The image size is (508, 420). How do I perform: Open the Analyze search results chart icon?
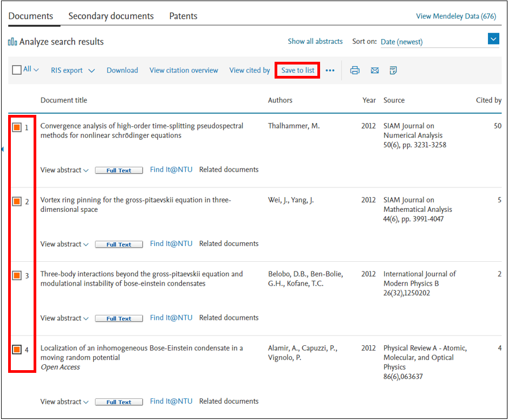12,42
